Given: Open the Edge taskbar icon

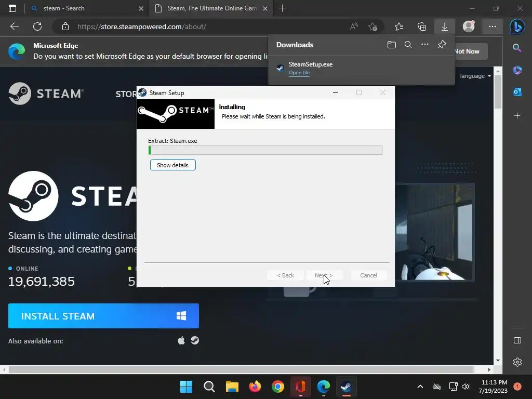Looking at the screenshot, I should point(323,387).
